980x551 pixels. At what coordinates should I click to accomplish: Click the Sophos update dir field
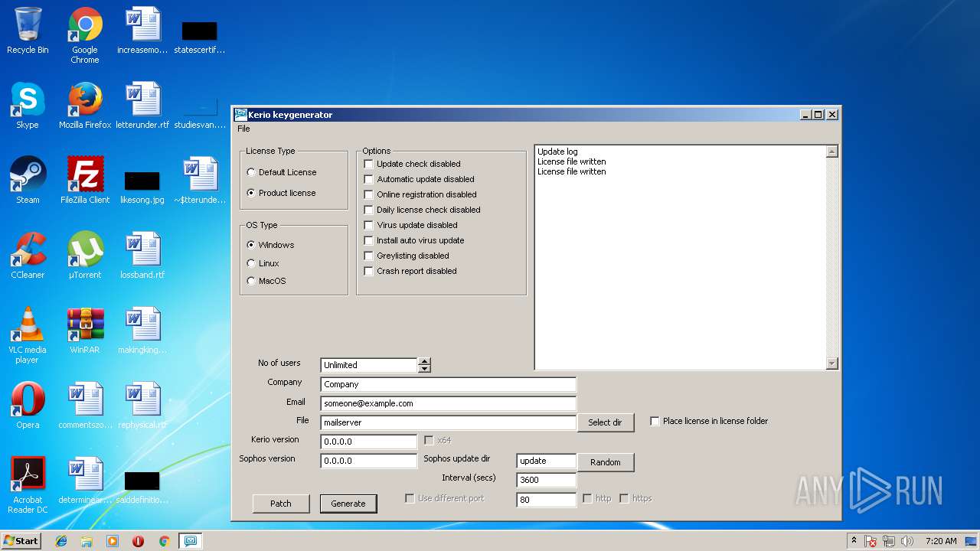pyautogui.click(x=547, y=461)
